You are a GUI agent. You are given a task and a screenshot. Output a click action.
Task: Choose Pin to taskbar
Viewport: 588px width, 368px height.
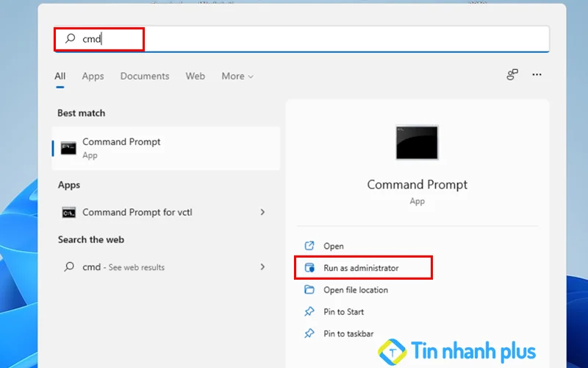[348, 333]
